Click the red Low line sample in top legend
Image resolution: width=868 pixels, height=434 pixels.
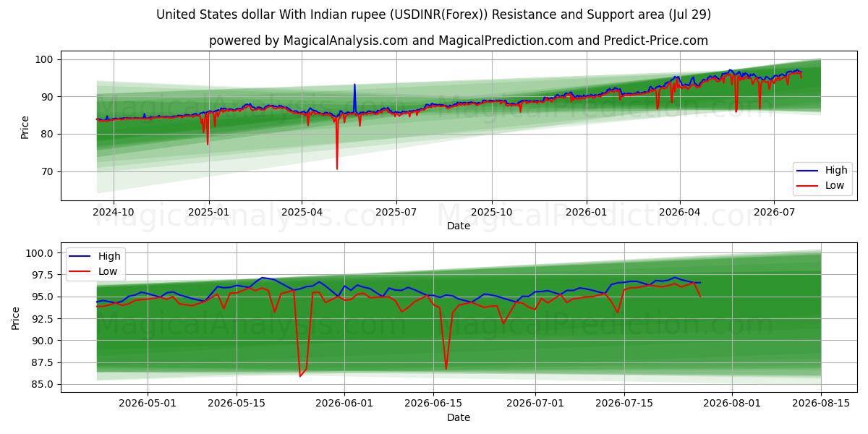tap(808, 185)
